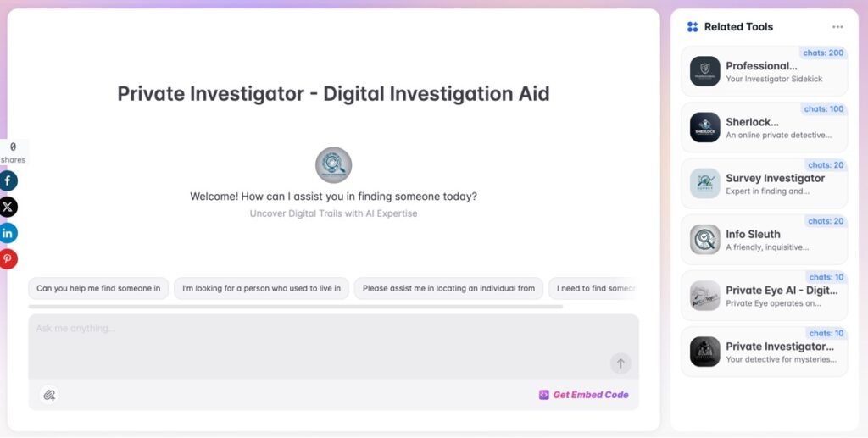This screenshot has height=438, width=868.
Task: Open Sherlock online private detective card
Action: coord(765,127)
